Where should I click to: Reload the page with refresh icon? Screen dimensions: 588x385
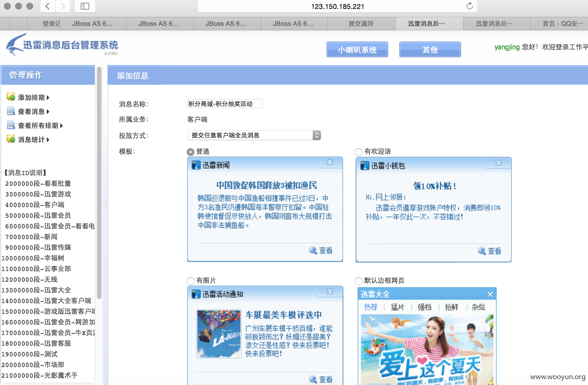(469, 6)
